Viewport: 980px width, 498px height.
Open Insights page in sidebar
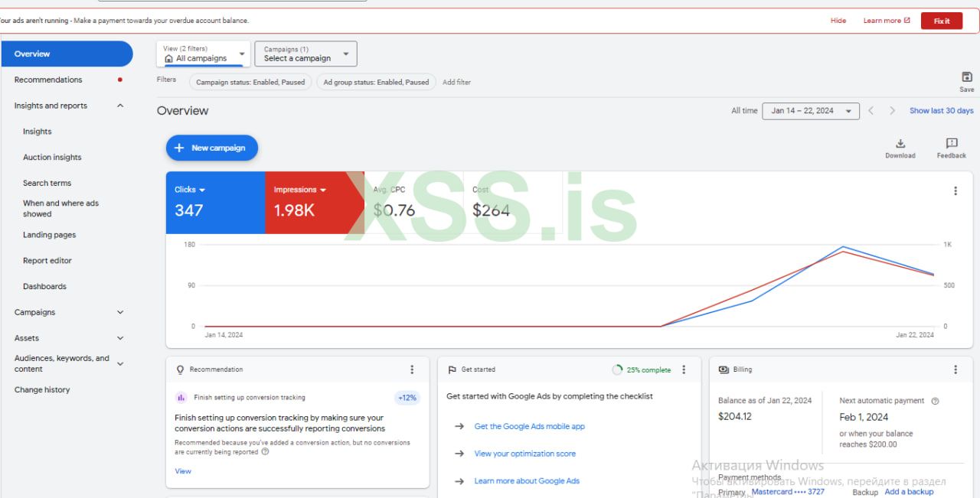(x=38, y=132)
